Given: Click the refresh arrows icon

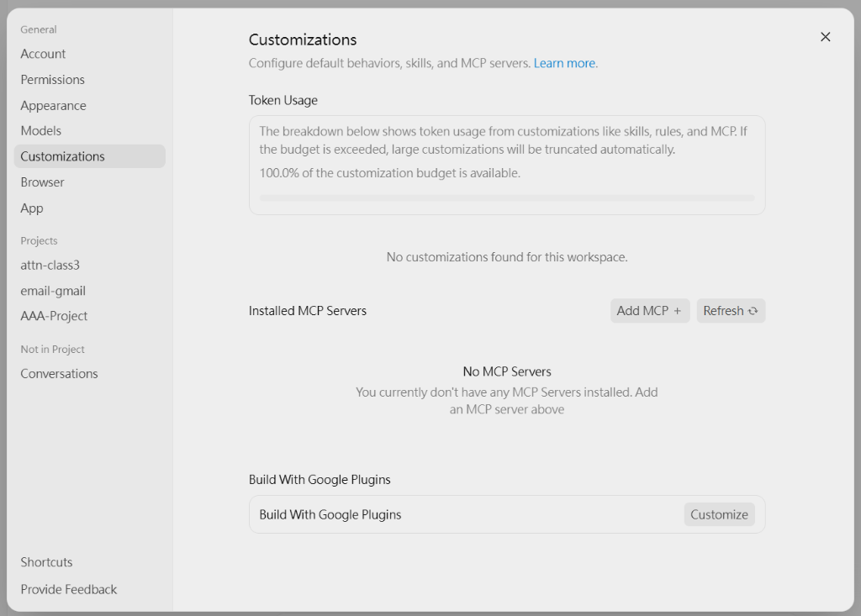Looking at the screenshot, I should tap(753, 311).
